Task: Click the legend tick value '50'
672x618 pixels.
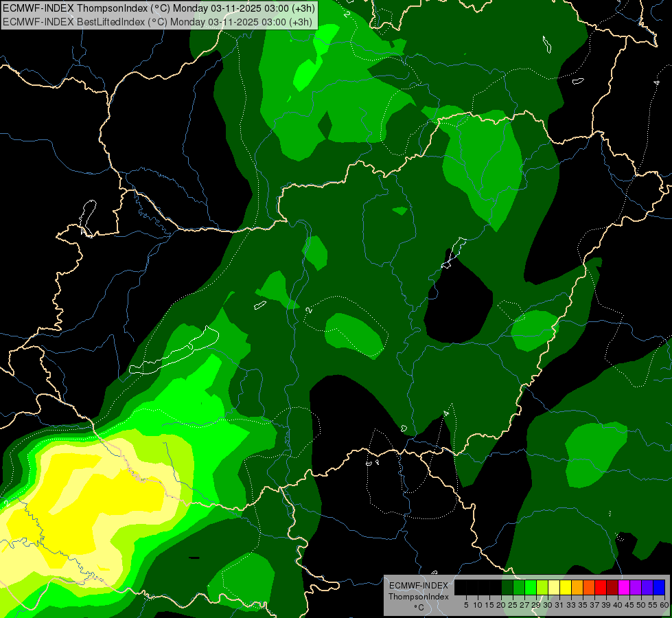Action: tap(641, 605)
